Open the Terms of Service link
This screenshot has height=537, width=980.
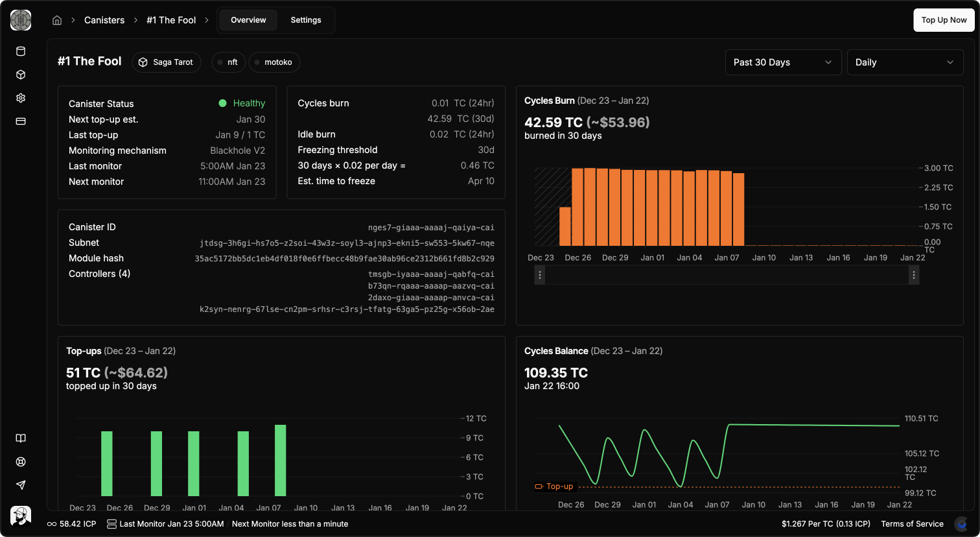(912, 523)
